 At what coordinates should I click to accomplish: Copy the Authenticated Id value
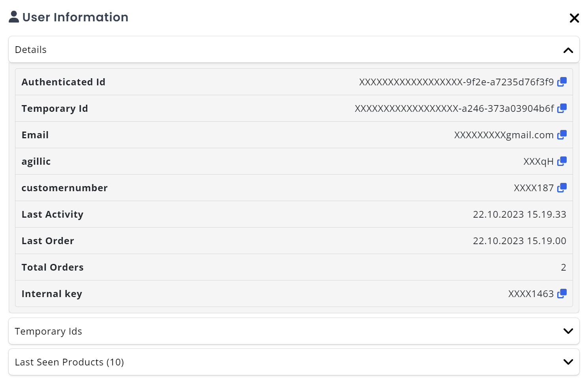[562, 82]
